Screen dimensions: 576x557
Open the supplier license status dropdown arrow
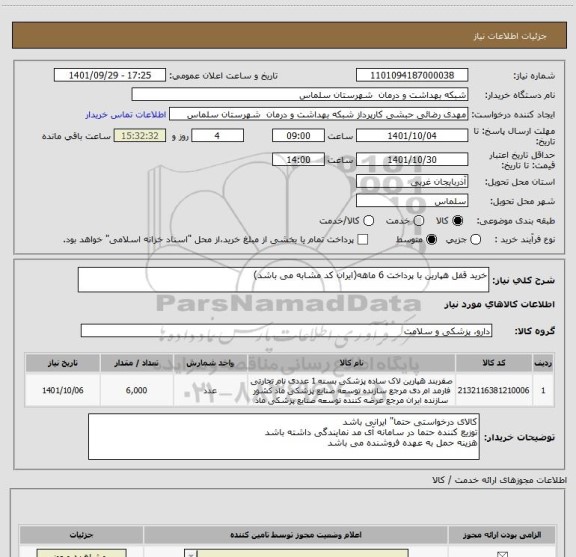191,553
